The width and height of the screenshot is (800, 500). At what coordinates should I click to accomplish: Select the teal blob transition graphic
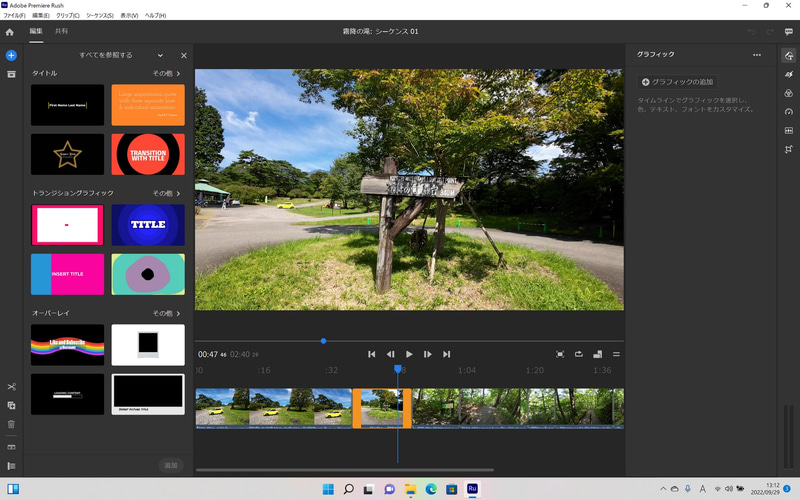click(x=148, y=274)
